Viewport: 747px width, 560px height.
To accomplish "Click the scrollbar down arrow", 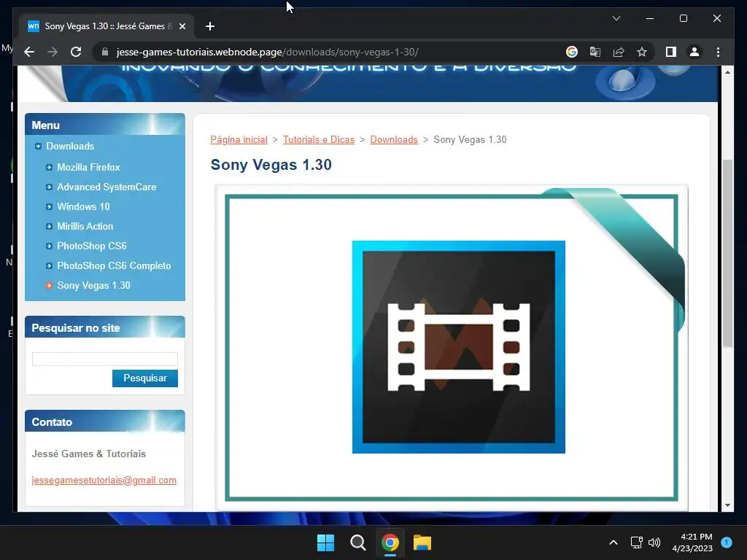I will (727, 505).
